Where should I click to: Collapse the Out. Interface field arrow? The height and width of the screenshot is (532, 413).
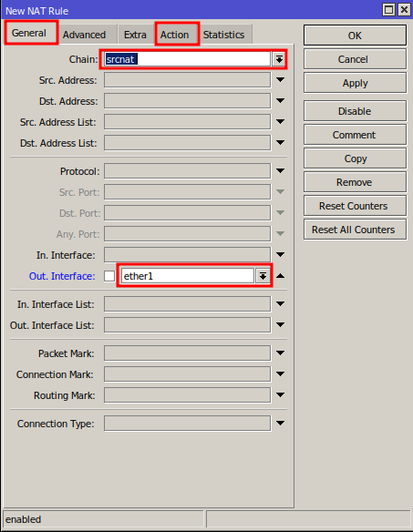pos(280,276)
